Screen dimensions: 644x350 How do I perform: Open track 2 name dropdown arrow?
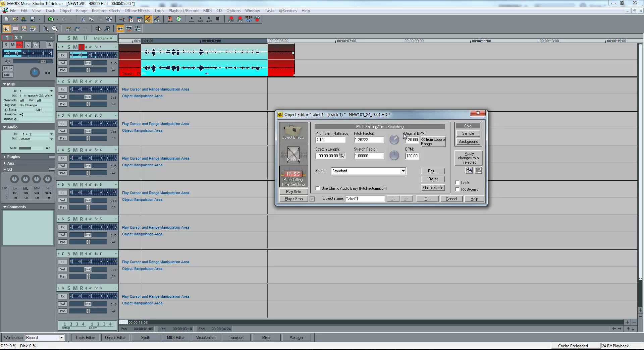(x=116, y=81)
